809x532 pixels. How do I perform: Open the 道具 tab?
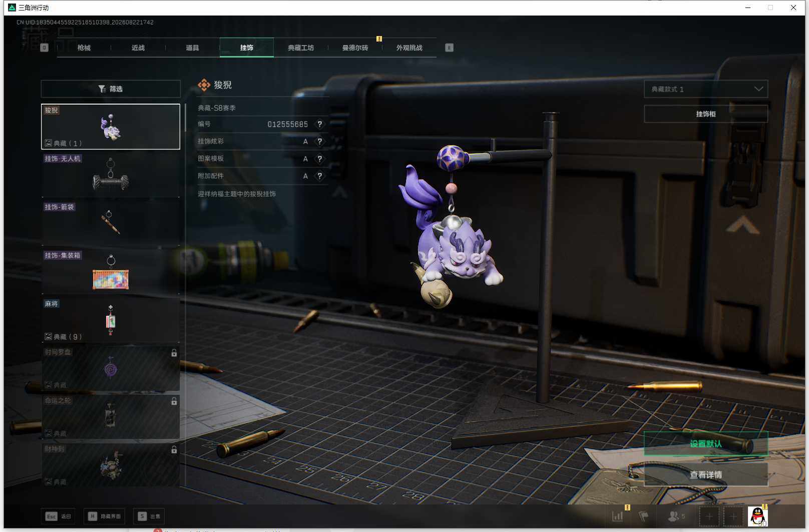192,48
